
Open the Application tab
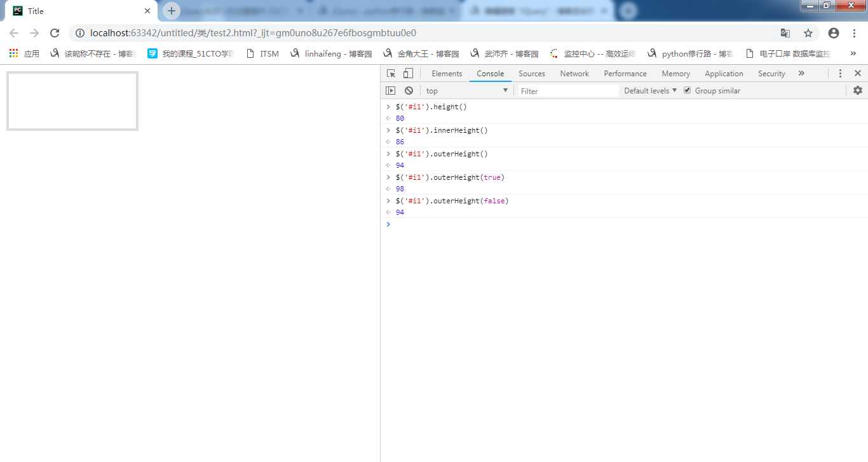pyautogui.click(x=724, y=74)
